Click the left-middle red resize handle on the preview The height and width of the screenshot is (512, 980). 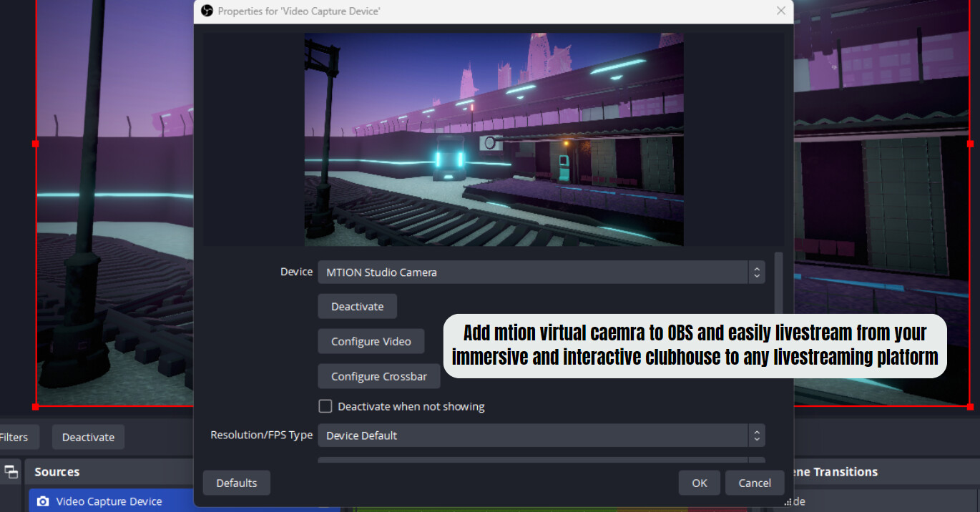[x=36, y=144]
